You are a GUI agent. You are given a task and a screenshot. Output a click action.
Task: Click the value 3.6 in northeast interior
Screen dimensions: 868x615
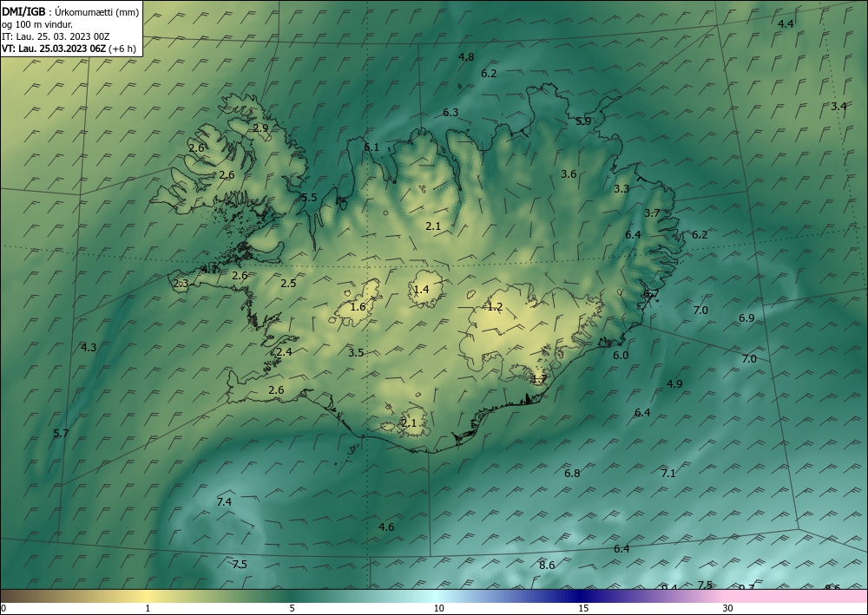tap(569, 174)
